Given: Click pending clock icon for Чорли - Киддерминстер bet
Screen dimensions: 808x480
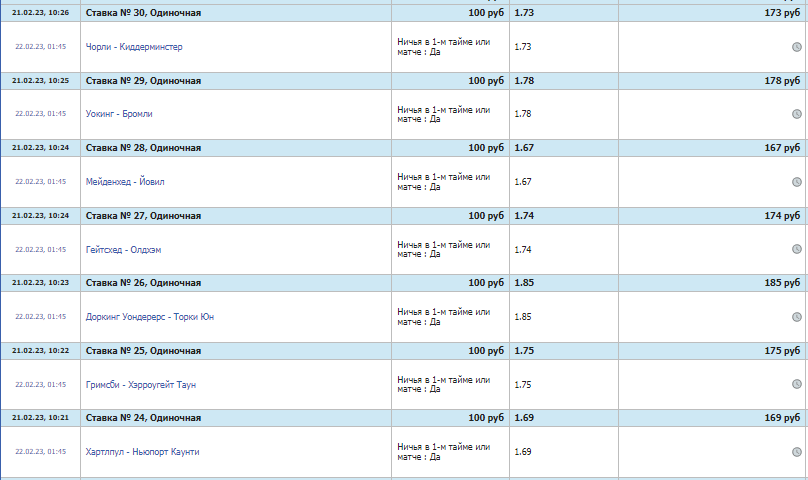Looking at the screenshot, I should (x=797, y=47).
